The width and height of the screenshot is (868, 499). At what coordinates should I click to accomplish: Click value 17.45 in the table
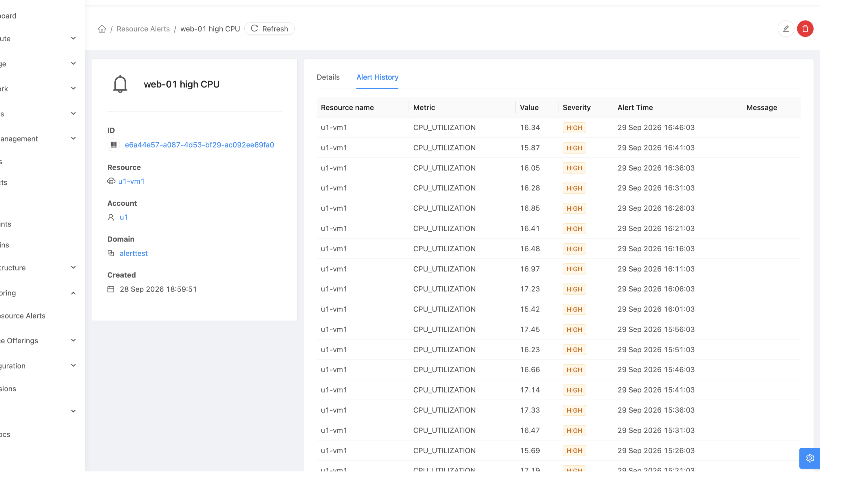(530, 330)
